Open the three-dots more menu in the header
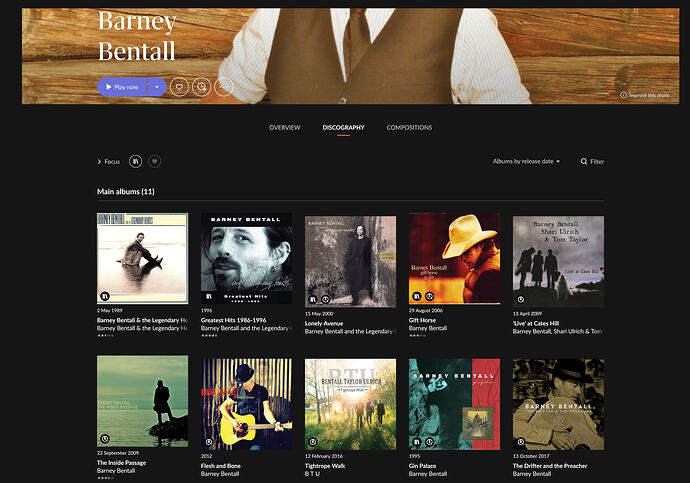690x483 pixels. tap(223, 87)
